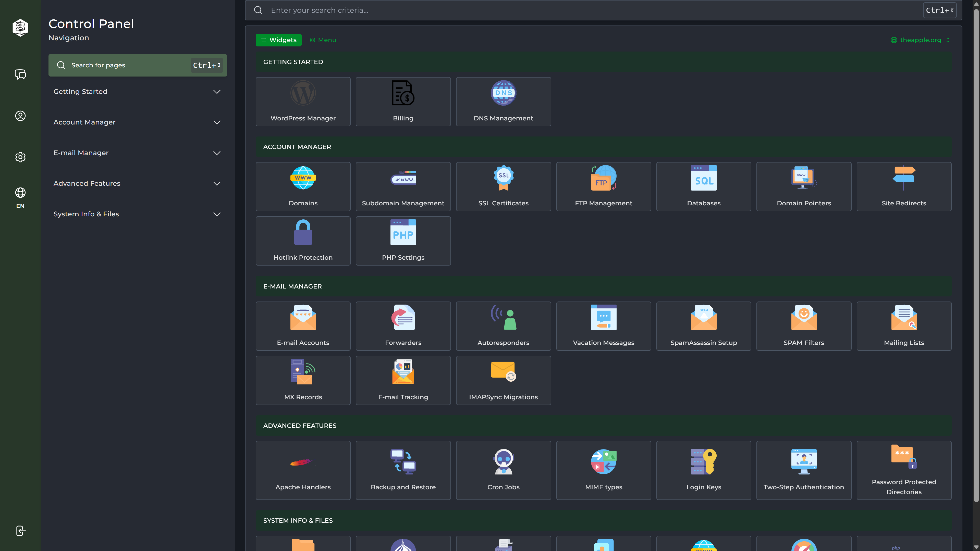The width and height of the screenshot is (980, 551).
Task: Open PHP Settings widget
Action: point(403,241)
